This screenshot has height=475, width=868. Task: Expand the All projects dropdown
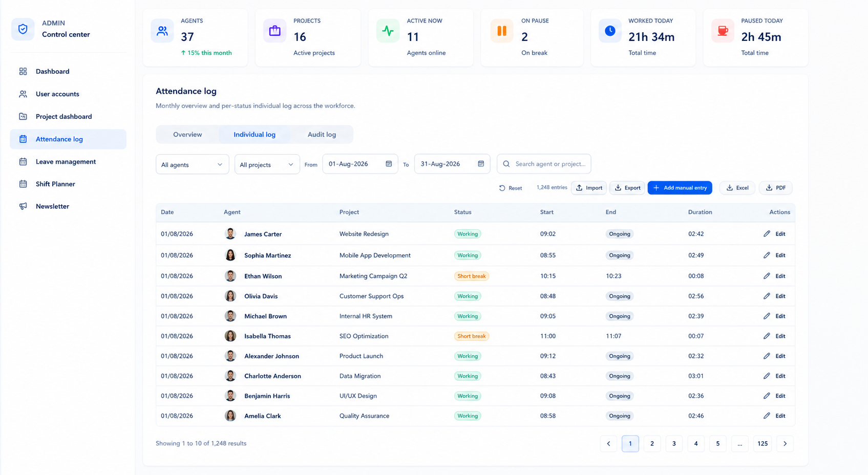click(x=267, y=164)
